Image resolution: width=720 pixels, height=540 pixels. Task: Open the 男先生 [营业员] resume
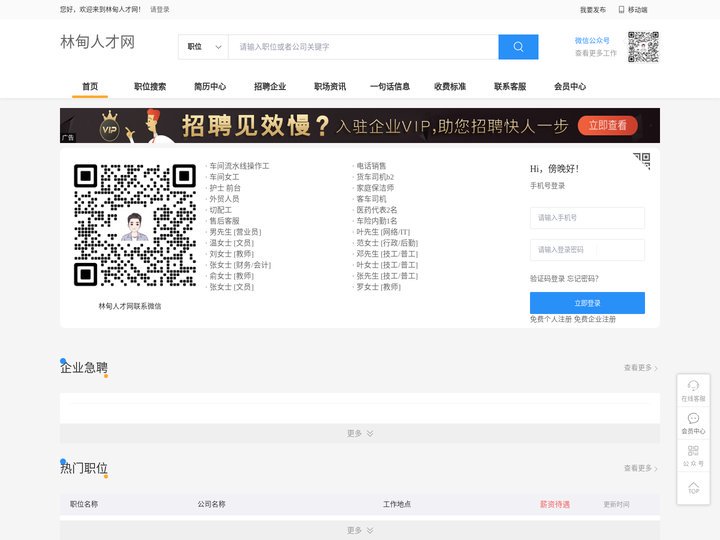(x=235, y=232)
